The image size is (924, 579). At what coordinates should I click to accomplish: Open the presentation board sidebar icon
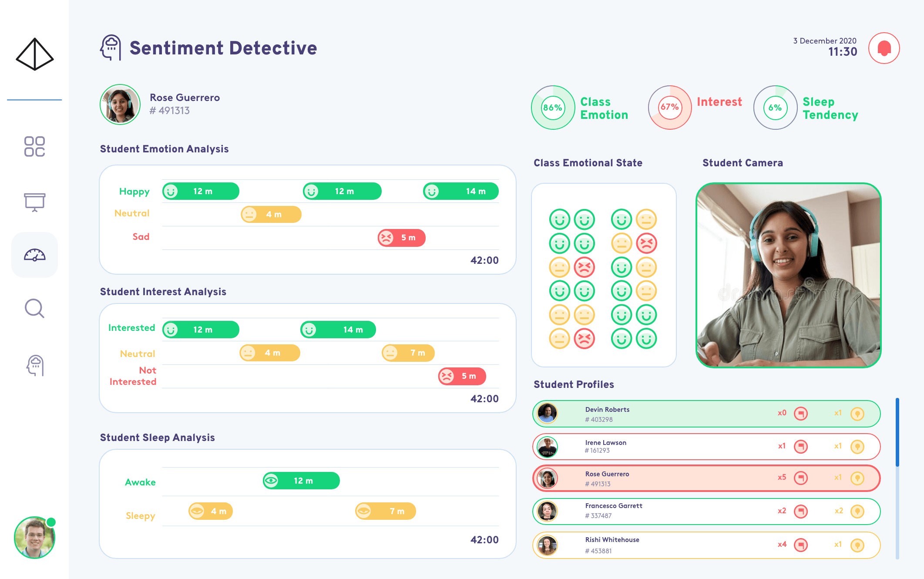(x=34, y=202)
